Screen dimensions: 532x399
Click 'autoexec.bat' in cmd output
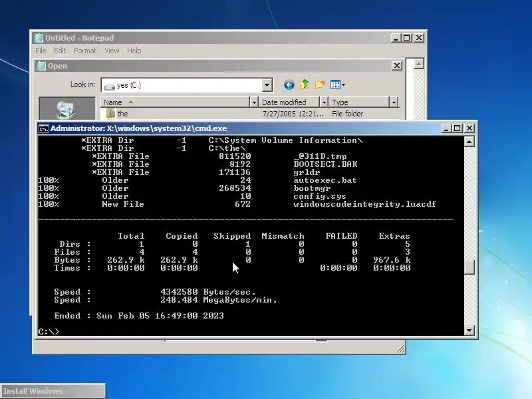coord(325,180)
